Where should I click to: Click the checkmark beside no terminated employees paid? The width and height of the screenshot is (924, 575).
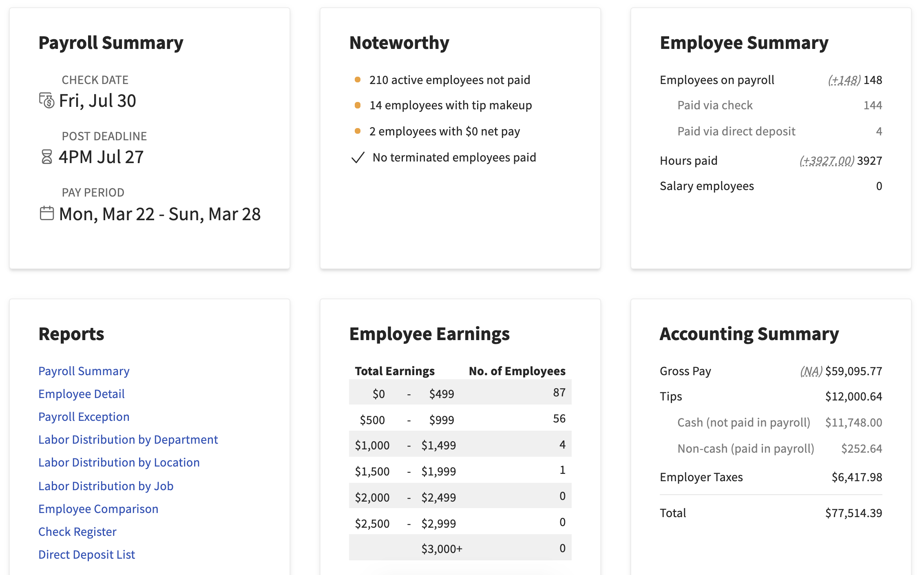pyautogui.click(x=358, y=157)
